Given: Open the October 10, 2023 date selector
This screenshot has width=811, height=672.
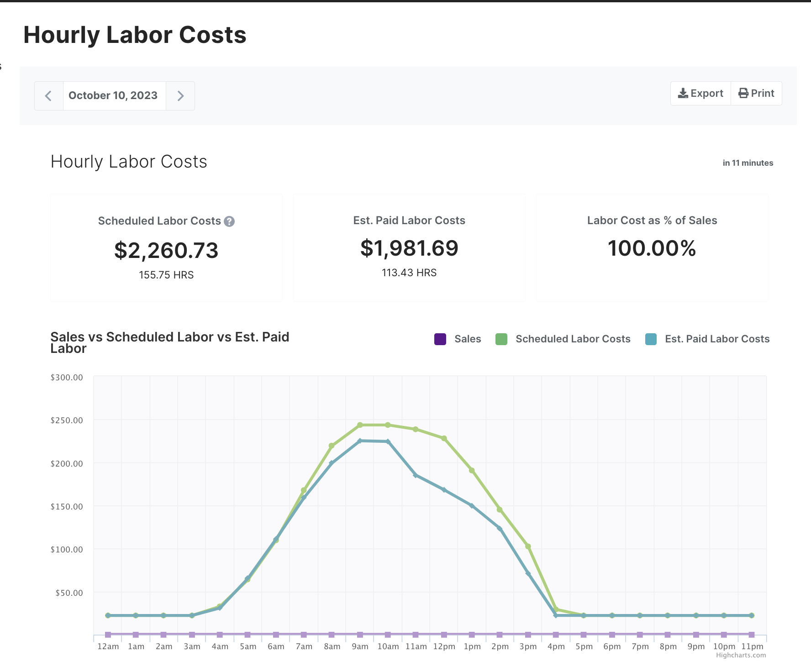Looking at the screenshot, I should tap(114, 95).
